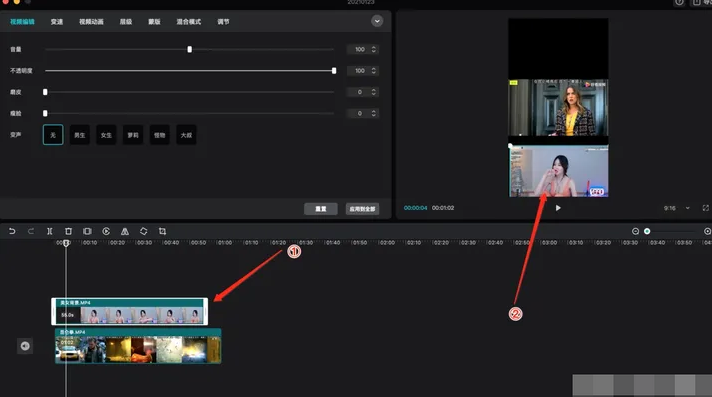Increase the 音量 value stepper

[374, 47]
